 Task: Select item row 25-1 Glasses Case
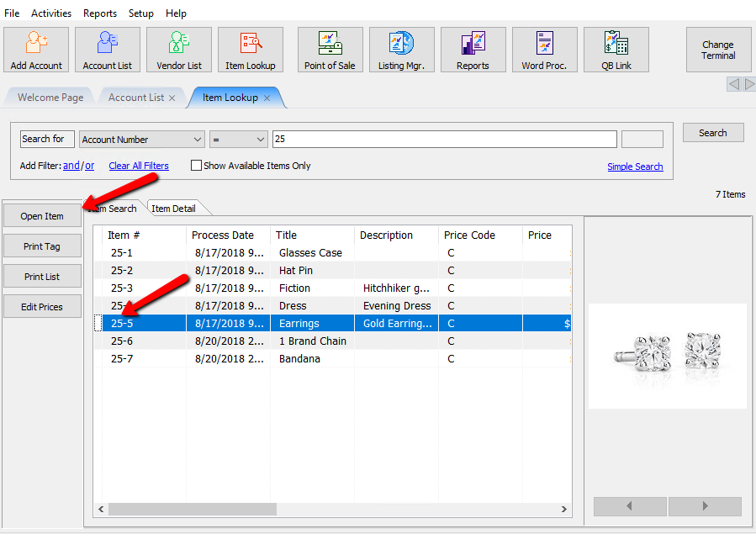(333, 252)
